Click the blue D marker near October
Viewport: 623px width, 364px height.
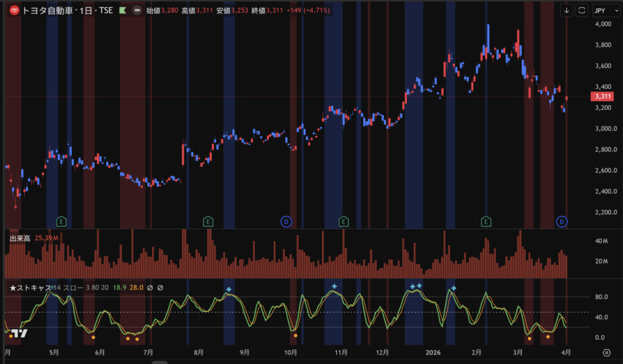tap(286, 221)
